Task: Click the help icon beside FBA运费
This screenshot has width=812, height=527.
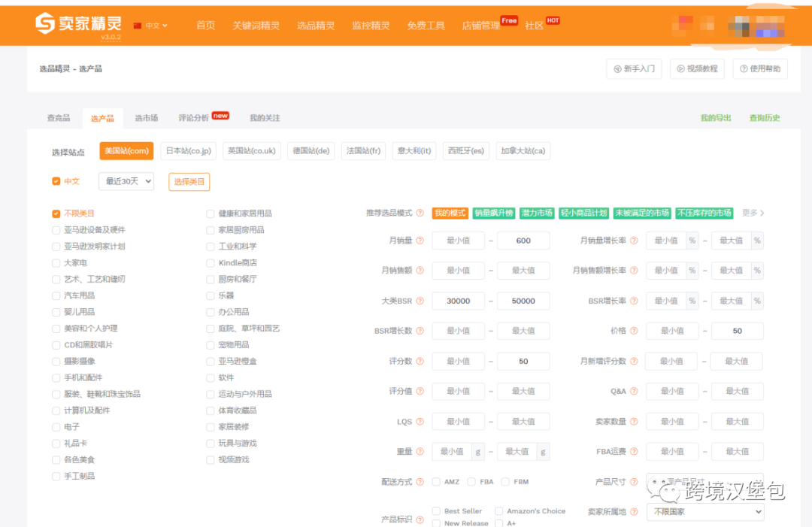Action: (x=634, y=451)
